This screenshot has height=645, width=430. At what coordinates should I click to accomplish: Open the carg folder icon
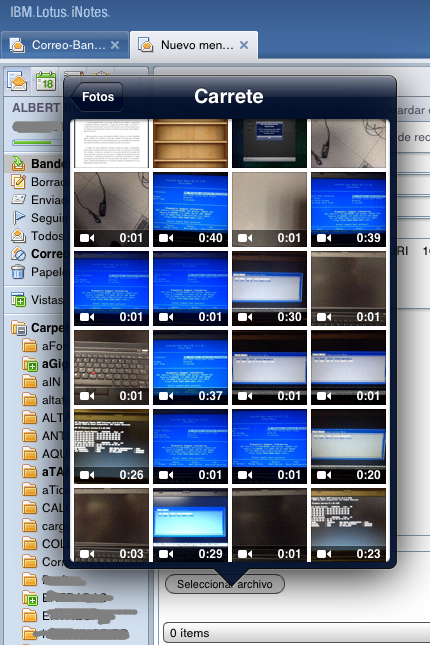click(x=29, y=526)
